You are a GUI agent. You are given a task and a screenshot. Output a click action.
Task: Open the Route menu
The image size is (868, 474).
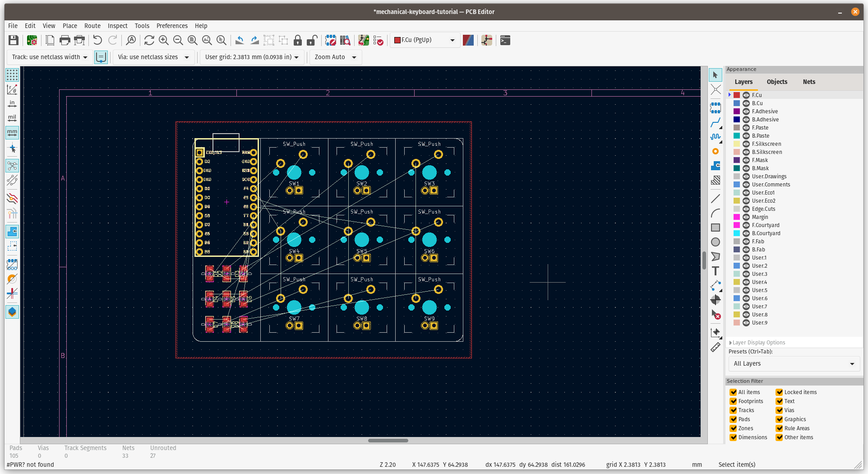click(x=92, y=26)
